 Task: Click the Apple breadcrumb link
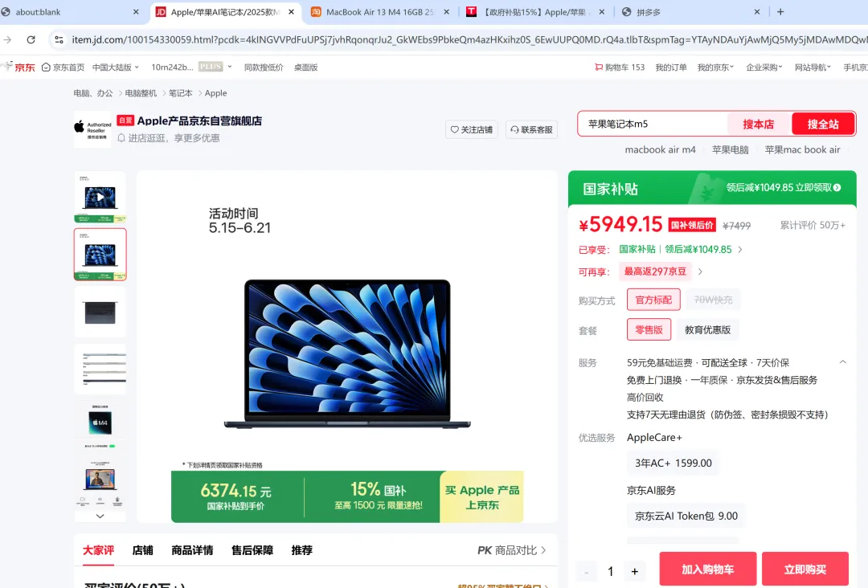tap(216, 93)
